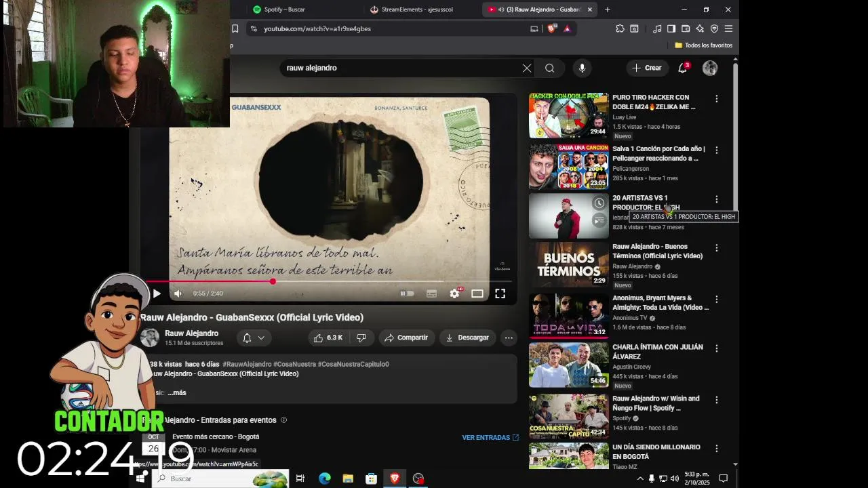Clear the YouTube search box

click(x=527, y=68)
